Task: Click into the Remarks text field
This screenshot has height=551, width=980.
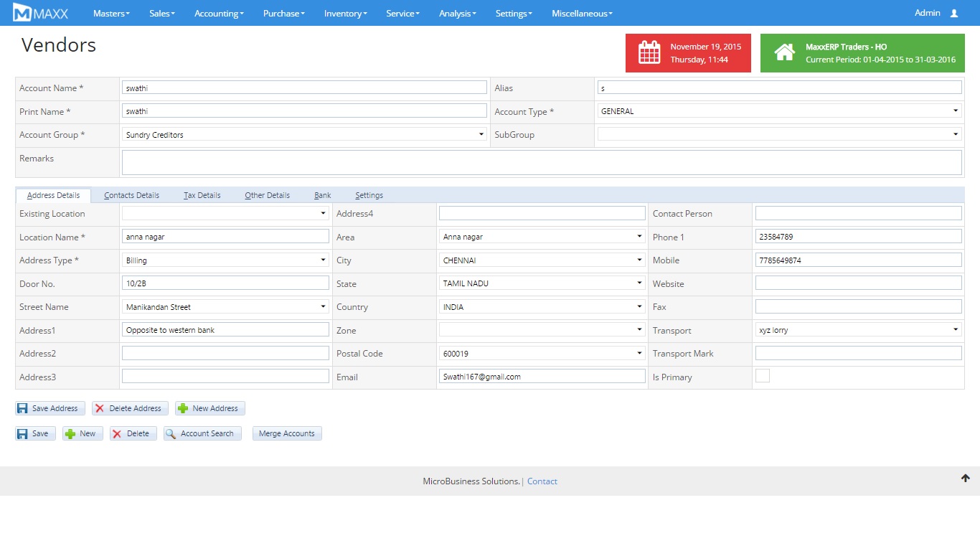Action: click(542, 162)
